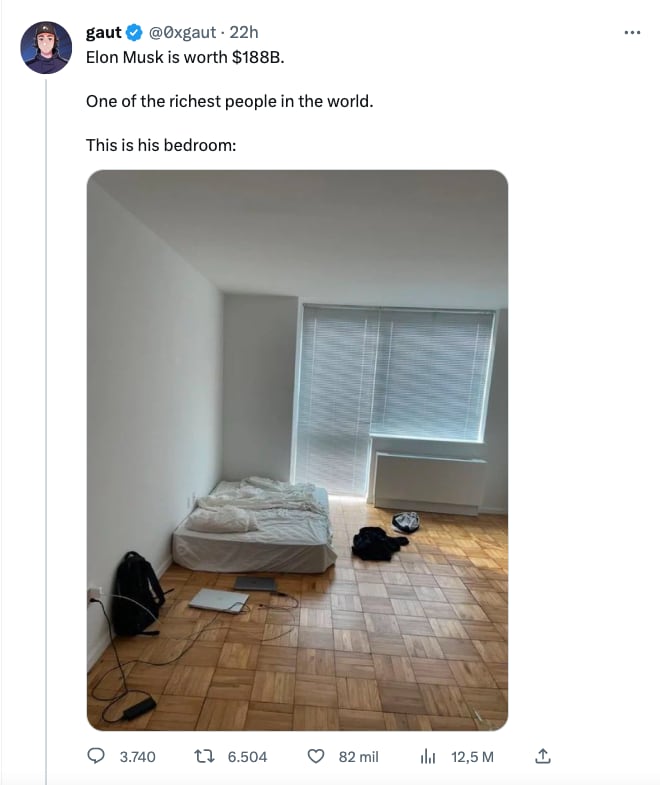Open the @0xgaut handle link
This screenshot has width=660, height=785.
[182, 33]
